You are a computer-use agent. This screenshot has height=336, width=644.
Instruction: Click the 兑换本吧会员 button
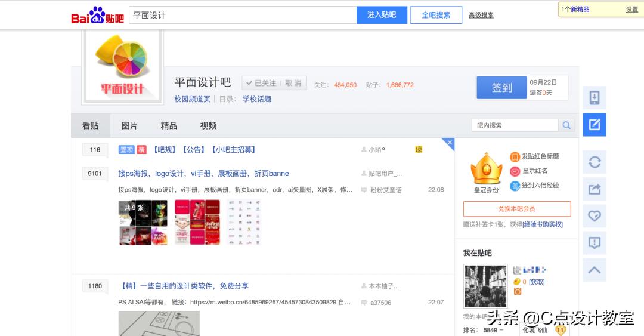coord(516,208)
